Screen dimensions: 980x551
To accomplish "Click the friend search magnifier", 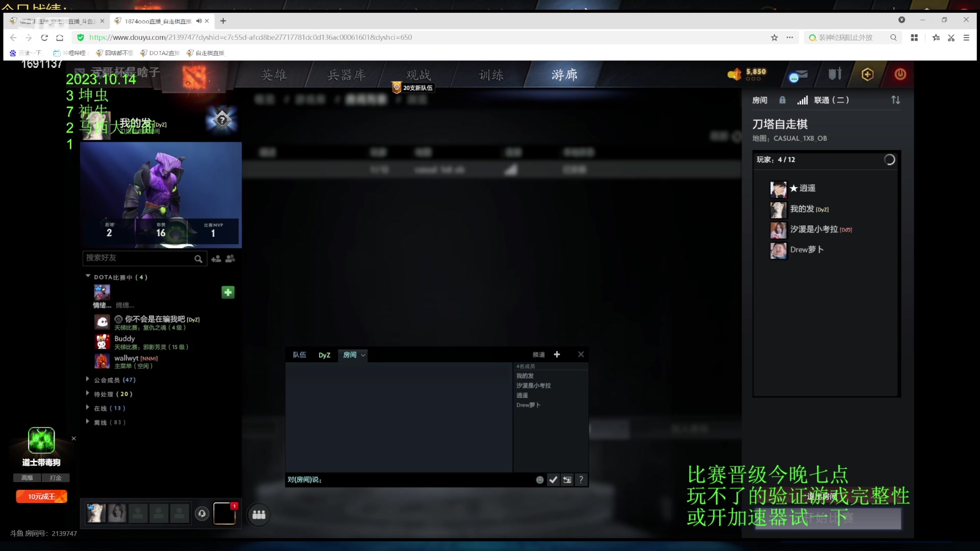I will [x=199, y=259].
